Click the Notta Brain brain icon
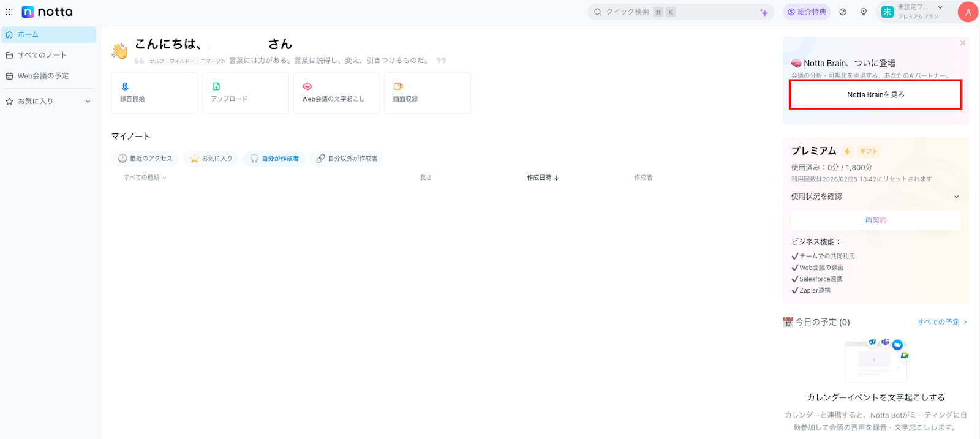The width and height of the screenshot is (980, 439). (x=796, y=63)
